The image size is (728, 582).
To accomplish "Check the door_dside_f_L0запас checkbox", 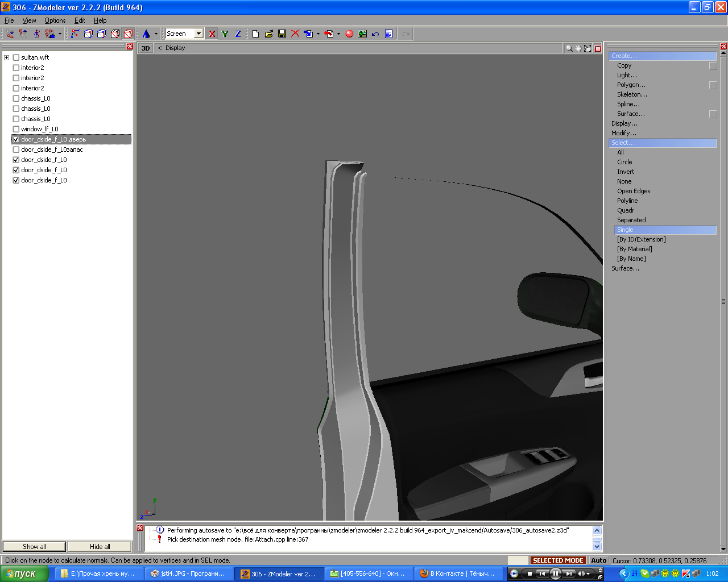I will tap(16, 149).
